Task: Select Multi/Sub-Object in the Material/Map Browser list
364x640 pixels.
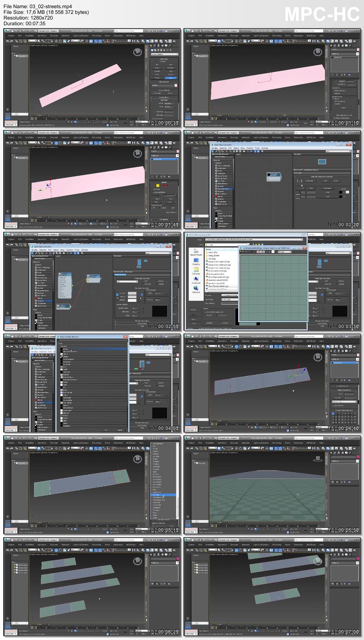Action: click(223, 189)
